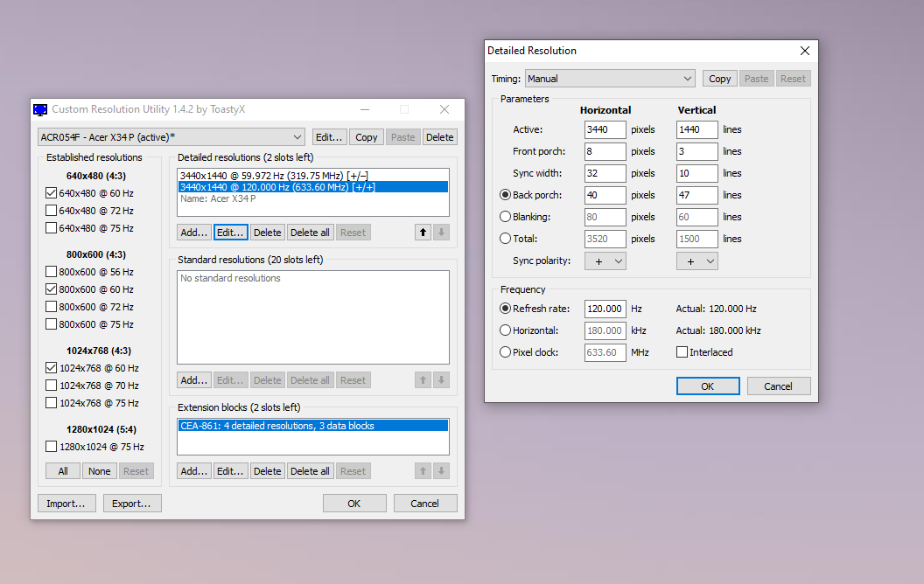Viewport: 924px width, 584px height.
Task: Click the Refresh rate input field
Action: pos(605,309)
